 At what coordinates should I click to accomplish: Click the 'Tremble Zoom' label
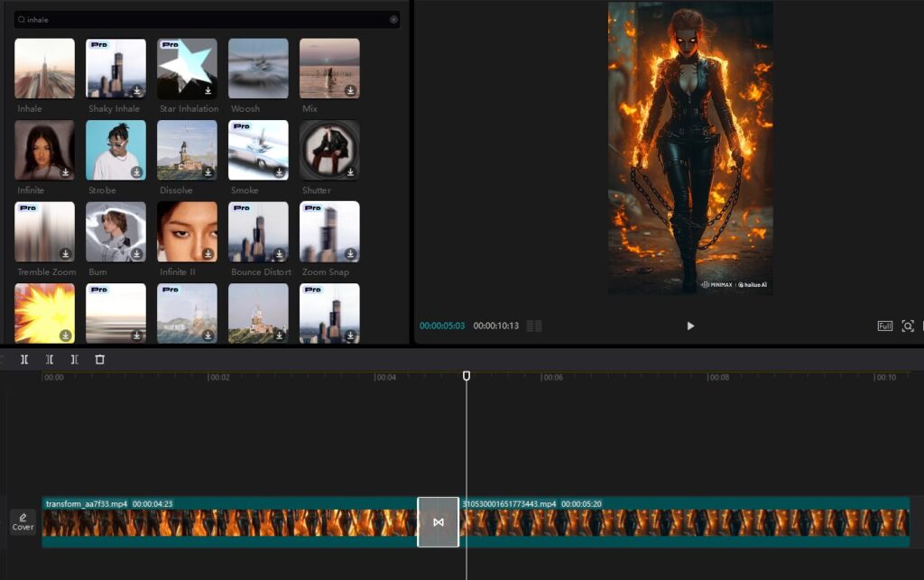tap(47, 272)
